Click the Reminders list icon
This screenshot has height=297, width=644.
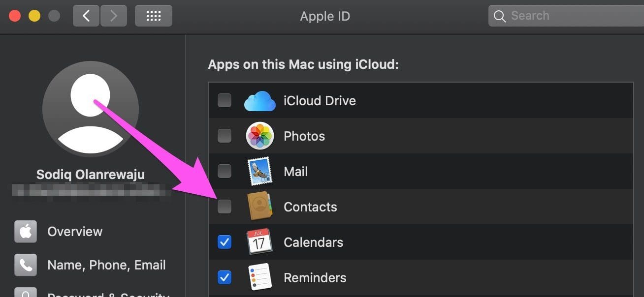(259, 277)
